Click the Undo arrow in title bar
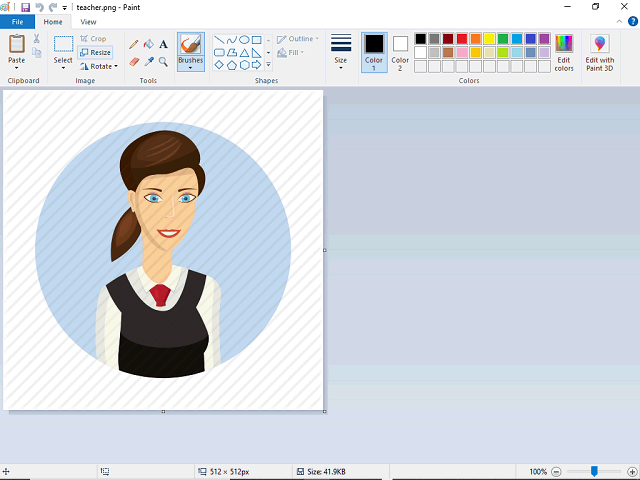The image size is (640, 480). tap(39, 7)
